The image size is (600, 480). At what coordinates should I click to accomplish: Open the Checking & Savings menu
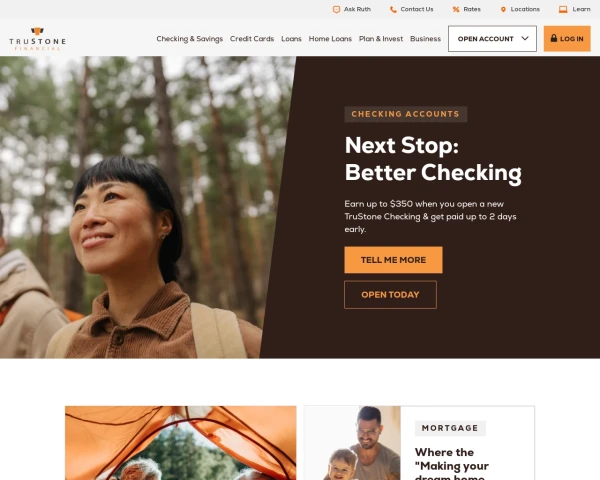[189, 39]
